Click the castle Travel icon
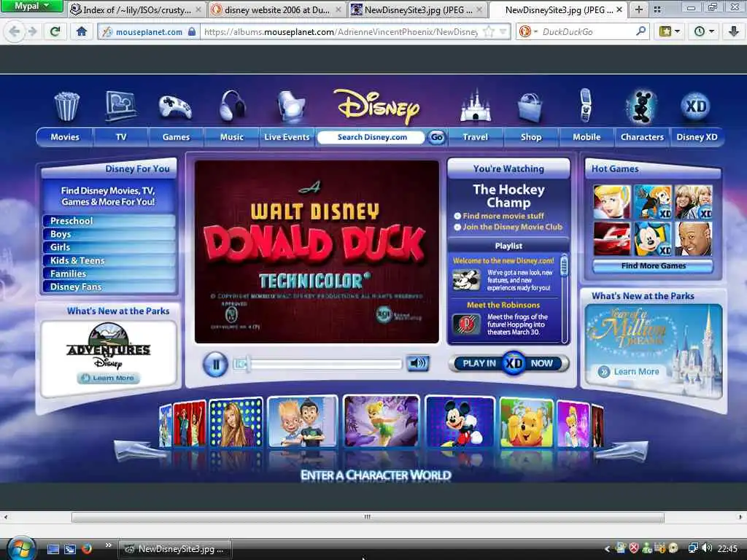The width and height of the screenshot is (747, 560). point(475,105)
